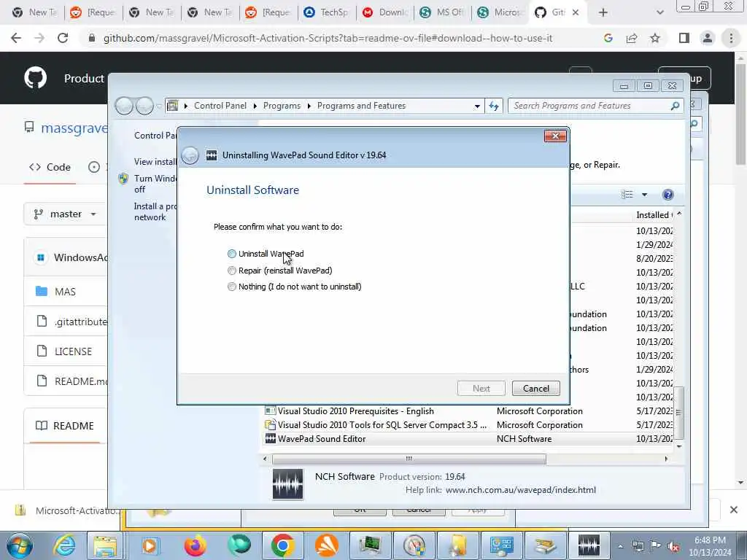Select WavePad Sound Editor row in list

click(x=469, y=439)
